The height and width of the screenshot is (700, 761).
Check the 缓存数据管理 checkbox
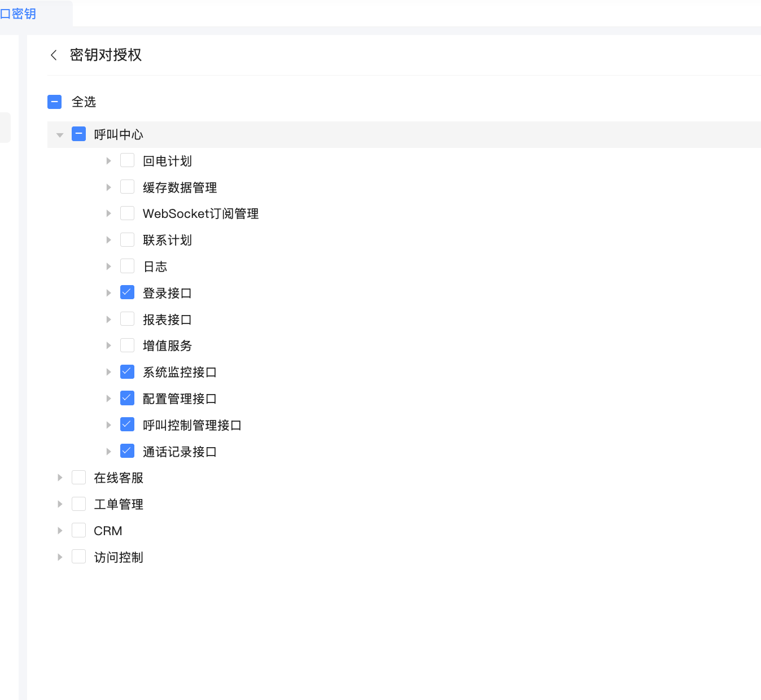coord(128,187)
